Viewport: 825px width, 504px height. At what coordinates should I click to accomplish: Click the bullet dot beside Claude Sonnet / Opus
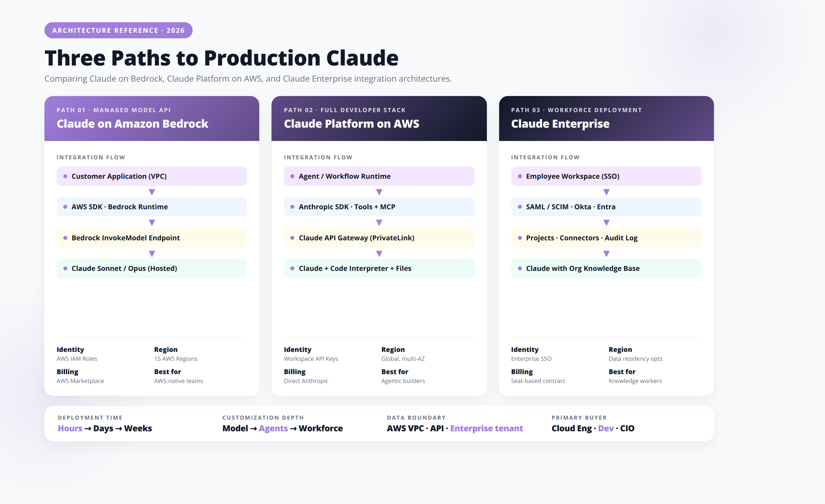[65, 268]
